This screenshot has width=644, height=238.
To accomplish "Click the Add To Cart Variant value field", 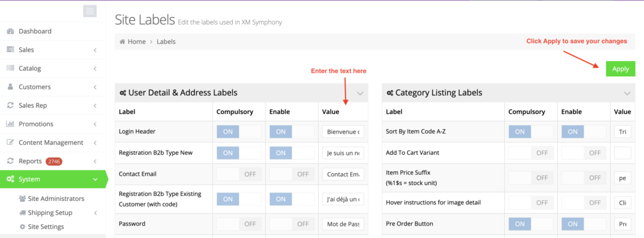I will pos(623,152).
